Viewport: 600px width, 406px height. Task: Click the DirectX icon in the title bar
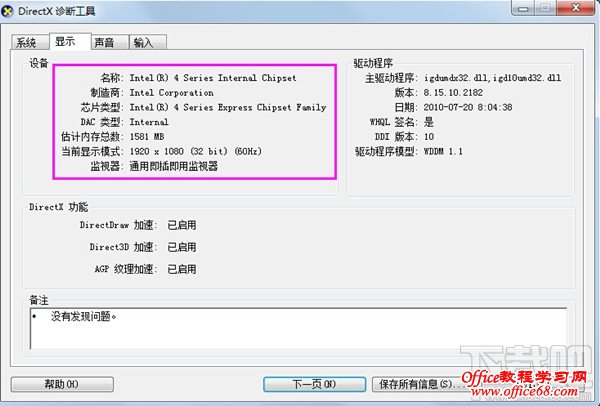click(7, 11)
